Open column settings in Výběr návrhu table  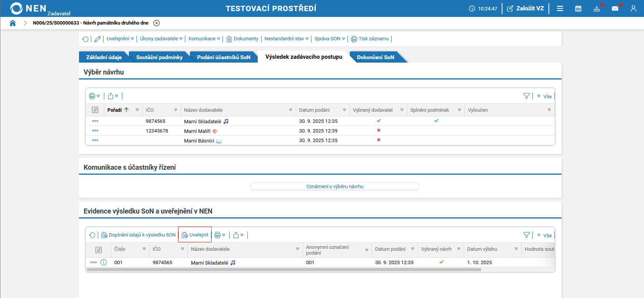(x=95, y=110)
